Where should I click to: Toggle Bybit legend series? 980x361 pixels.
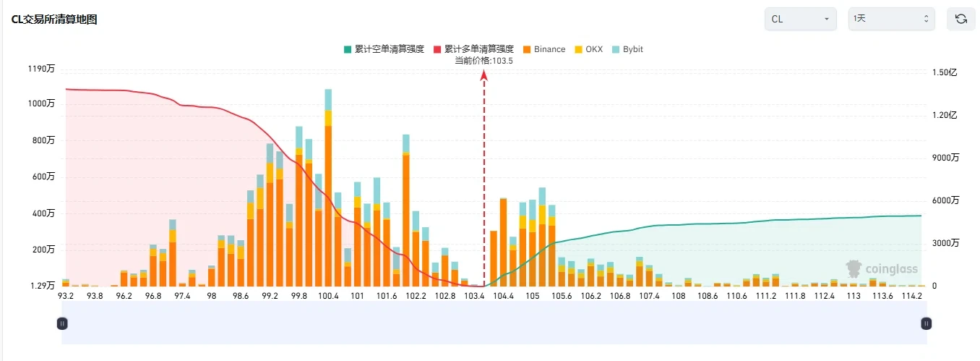click(627, 49)
